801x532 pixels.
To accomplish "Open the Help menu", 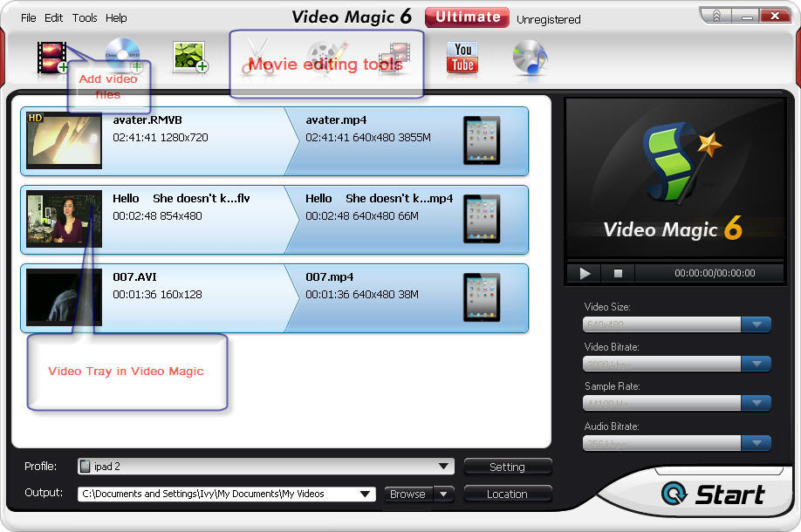I will click(x=116, y=17).
